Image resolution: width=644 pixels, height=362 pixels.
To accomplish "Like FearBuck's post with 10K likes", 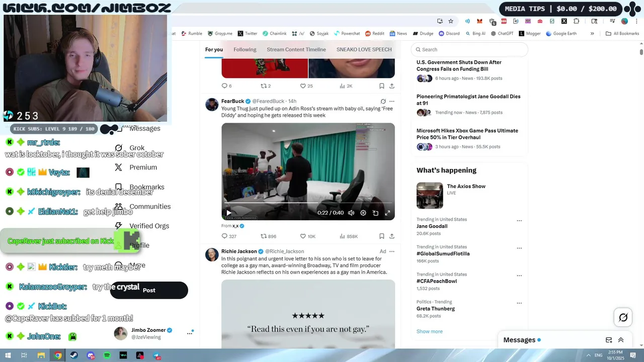I will coord(307,236).
